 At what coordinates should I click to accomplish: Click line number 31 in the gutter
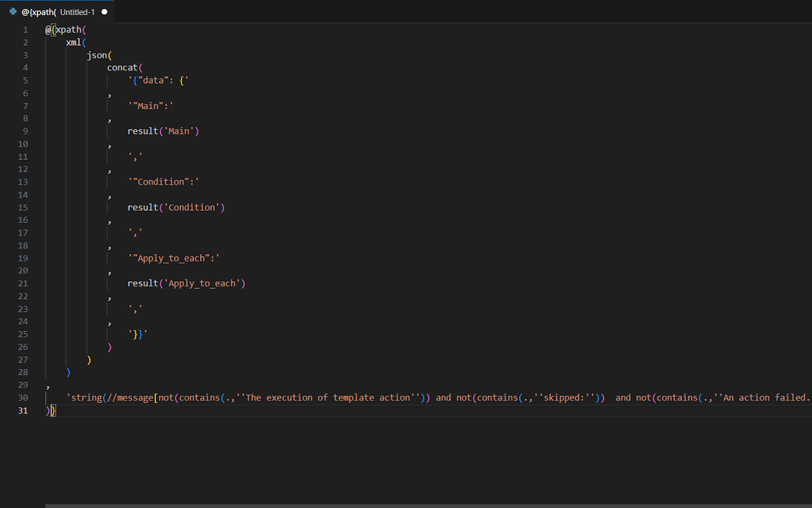23,411
